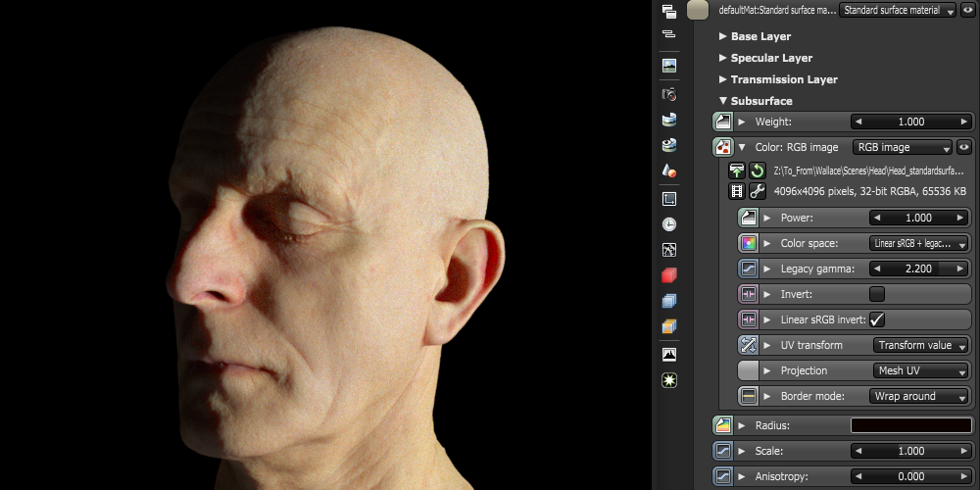Click the wrench icon beside image info

click(758, 191)
